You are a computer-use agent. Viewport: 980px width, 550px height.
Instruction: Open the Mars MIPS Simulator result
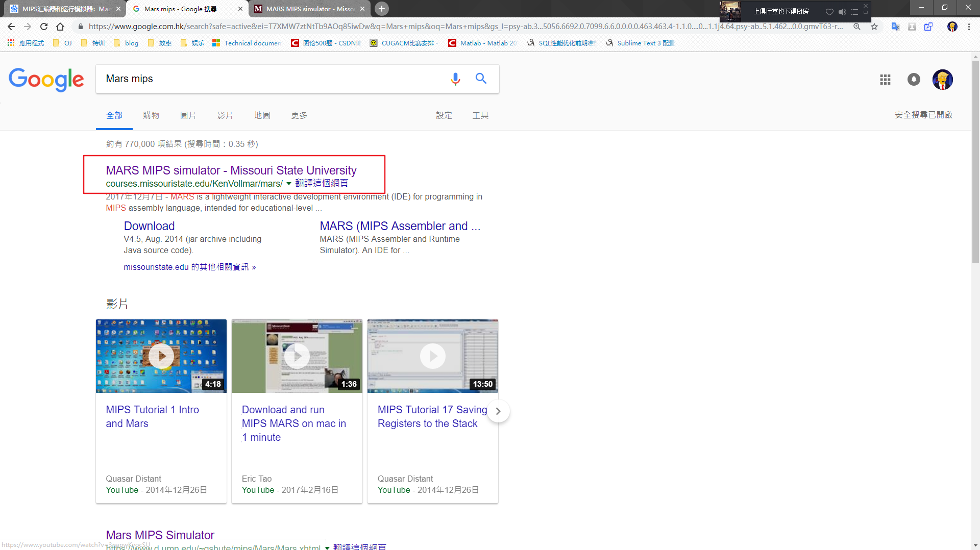tap(160, 535)
